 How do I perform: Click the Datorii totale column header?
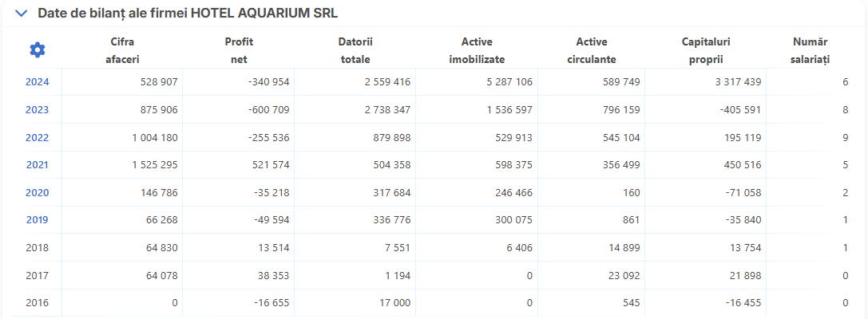355,50
